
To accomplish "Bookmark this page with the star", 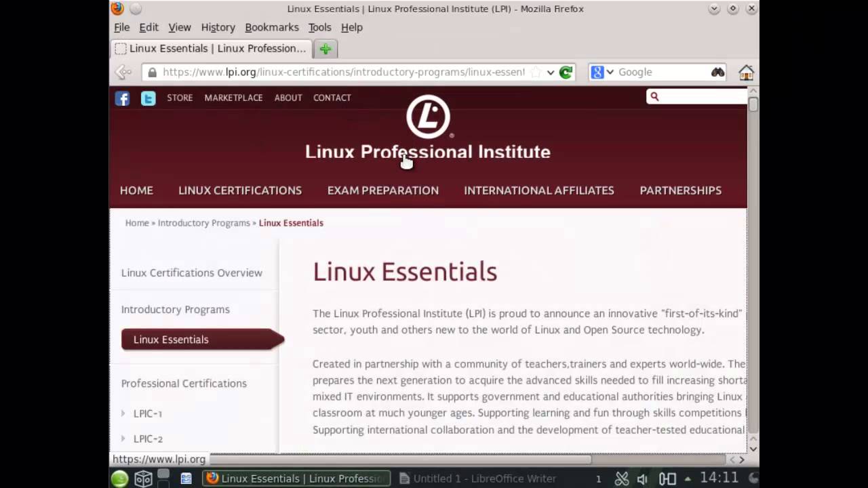I will 536,73.
